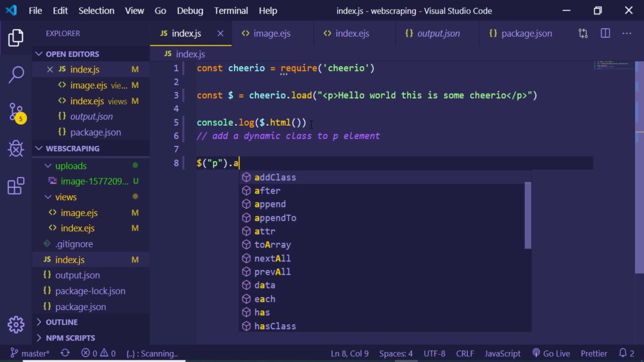Click the Split Editor Right icon
The image size is (644, 362).
(x=605, y=33)
